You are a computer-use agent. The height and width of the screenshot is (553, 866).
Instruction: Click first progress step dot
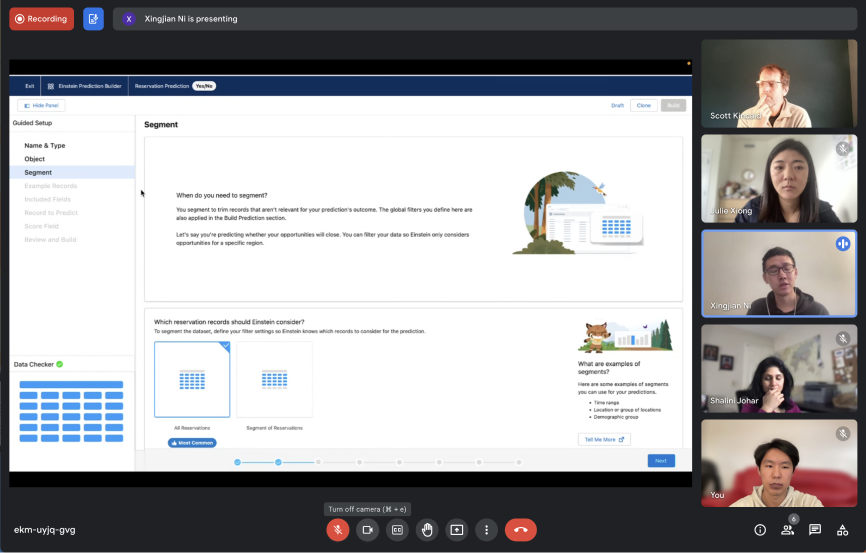pyautogui.click(x=237, y=462)
